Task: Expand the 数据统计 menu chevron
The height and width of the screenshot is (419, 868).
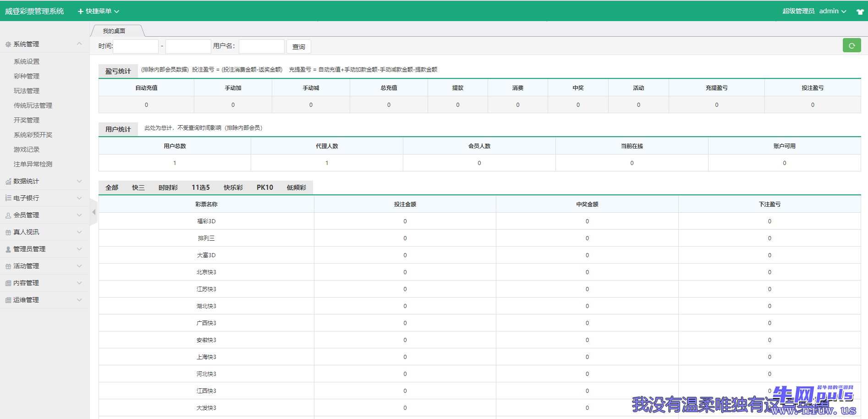Action: coord(79,181)
